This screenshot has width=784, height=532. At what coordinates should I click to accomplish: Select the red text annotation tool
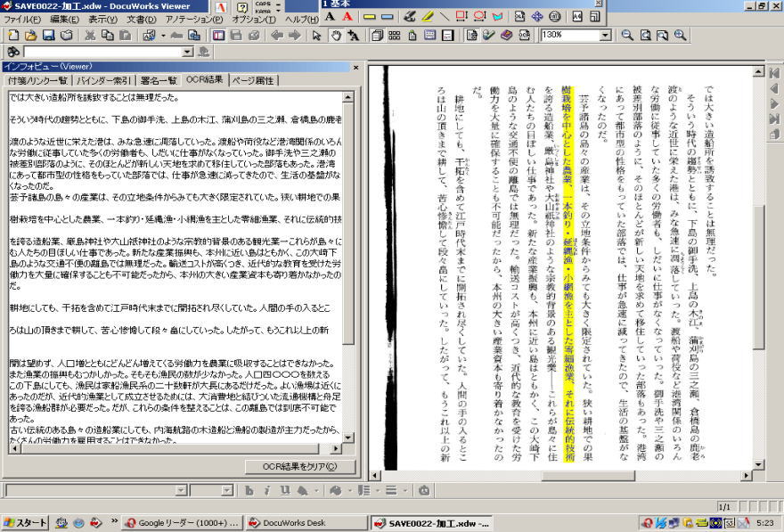point(347,17)
